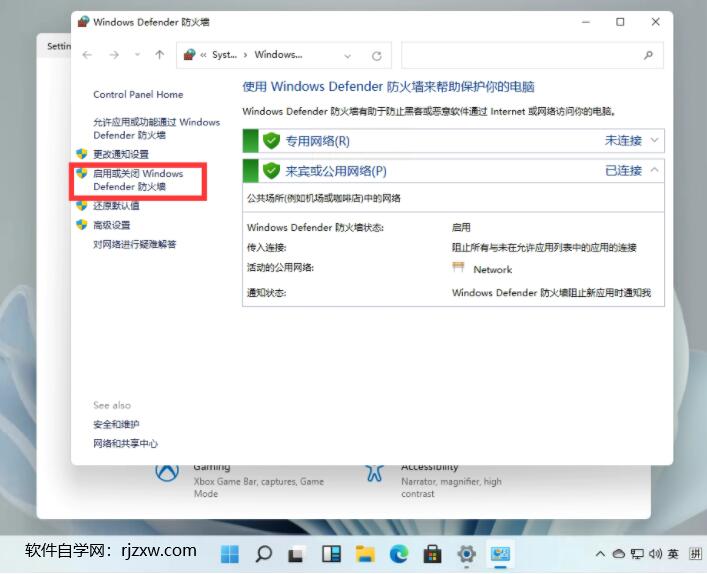The image size is (707, 574).
Task: Open Microsoft Store from taskbar
Action: click(432, 554)
